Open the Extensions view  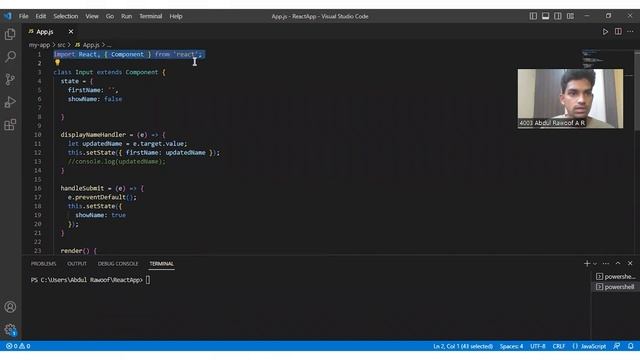coord(10,124)
